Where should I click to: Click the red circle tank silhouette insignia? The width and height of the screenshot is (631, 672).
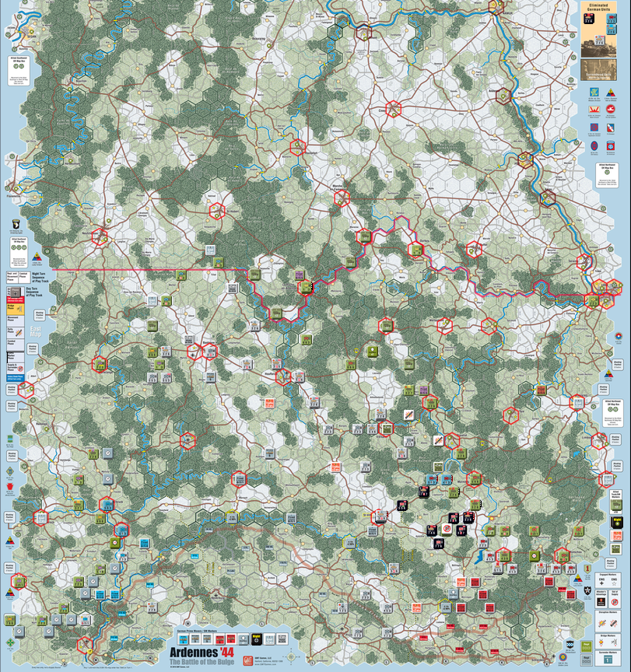point(611,109)
